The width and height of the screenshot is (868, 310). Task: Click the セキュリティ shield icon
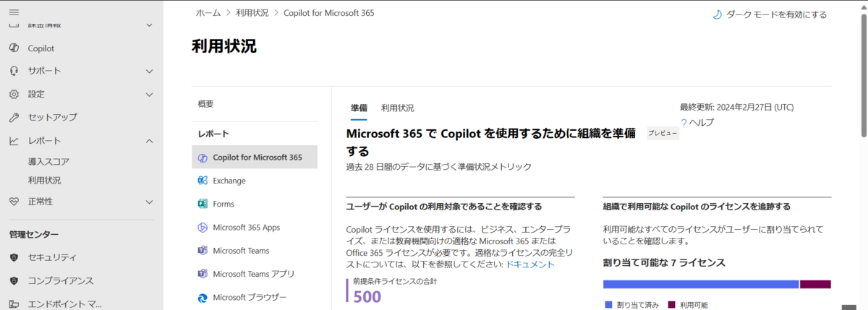14,257
